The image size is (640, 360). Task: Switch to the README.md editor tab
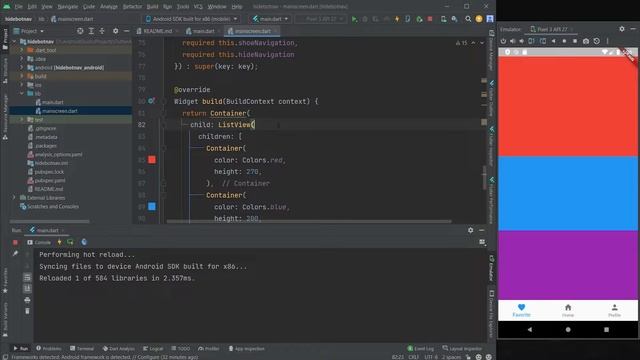coord(157,31)
